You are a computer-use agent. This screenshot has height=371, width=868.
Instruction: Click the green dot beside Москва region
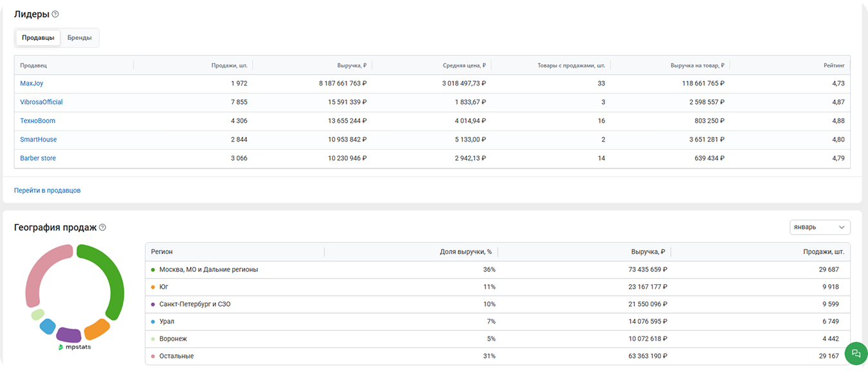(x=152, y=270)
